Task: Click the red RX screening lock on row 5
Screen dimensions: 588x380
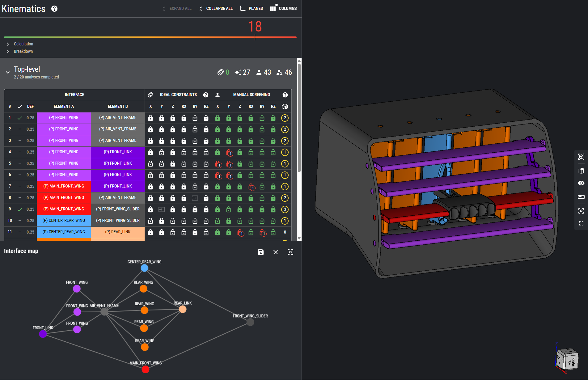Action: (218, 164)
